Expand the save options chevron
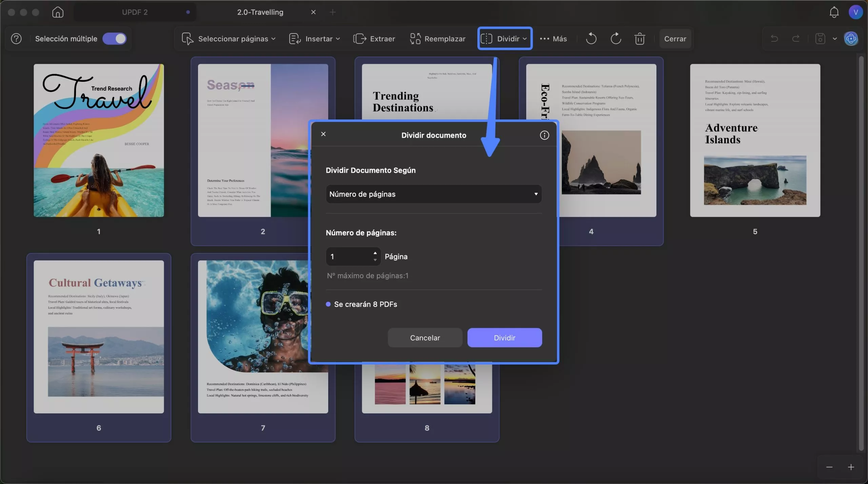 pos(834,39)
